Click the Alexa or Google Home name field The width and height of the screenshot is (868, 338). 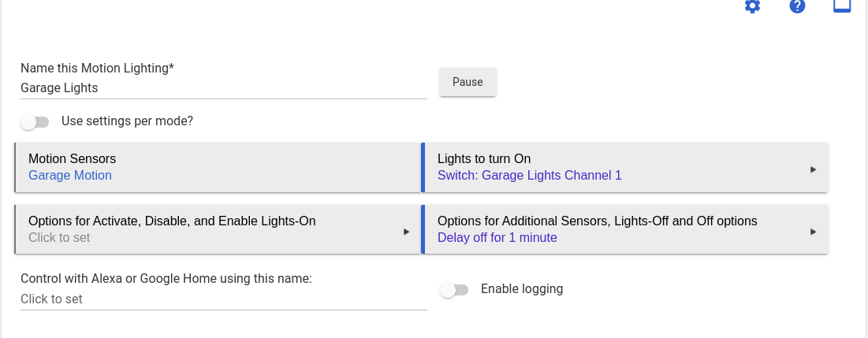223,299
